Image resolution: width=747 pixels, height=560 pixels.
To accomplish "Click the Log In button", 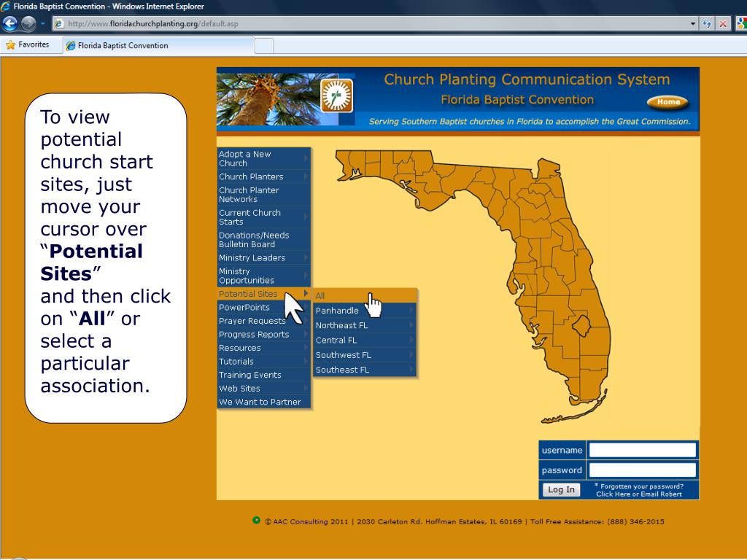I will (561, 489).
